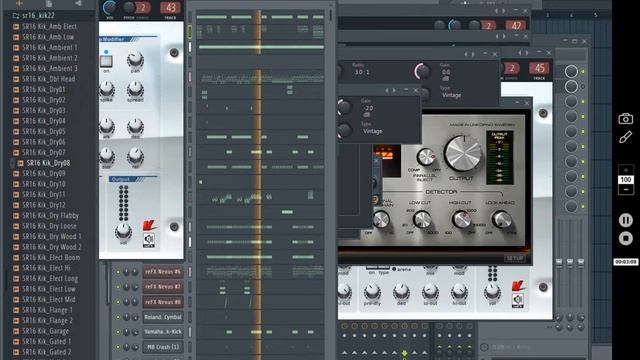The width and height of the screenshot is (640, 360).
Task: Mute the reFX Nexus #6 channel LED
Action: 118,272
